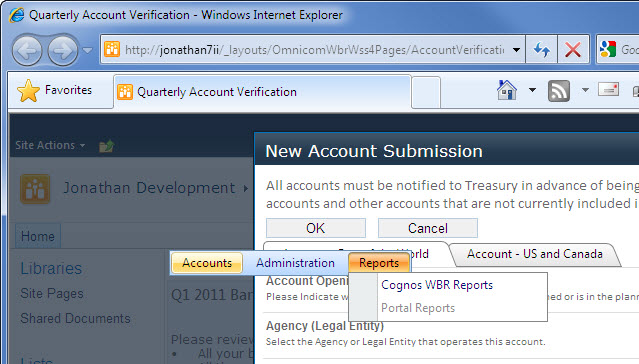Open the Administration menu
639x364 pixels.
(x=295, y=263)
